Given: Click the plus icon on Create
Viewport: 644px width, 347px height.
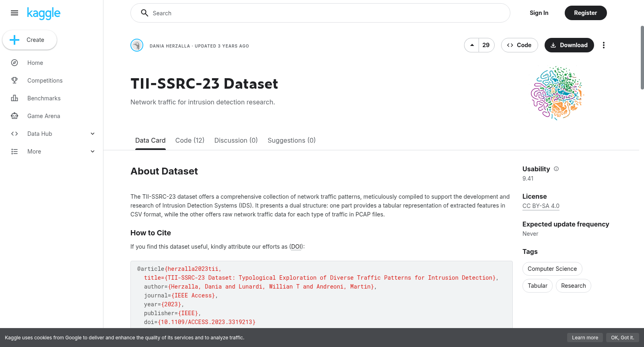Looking at the screenshot, I should coord(14,40).
